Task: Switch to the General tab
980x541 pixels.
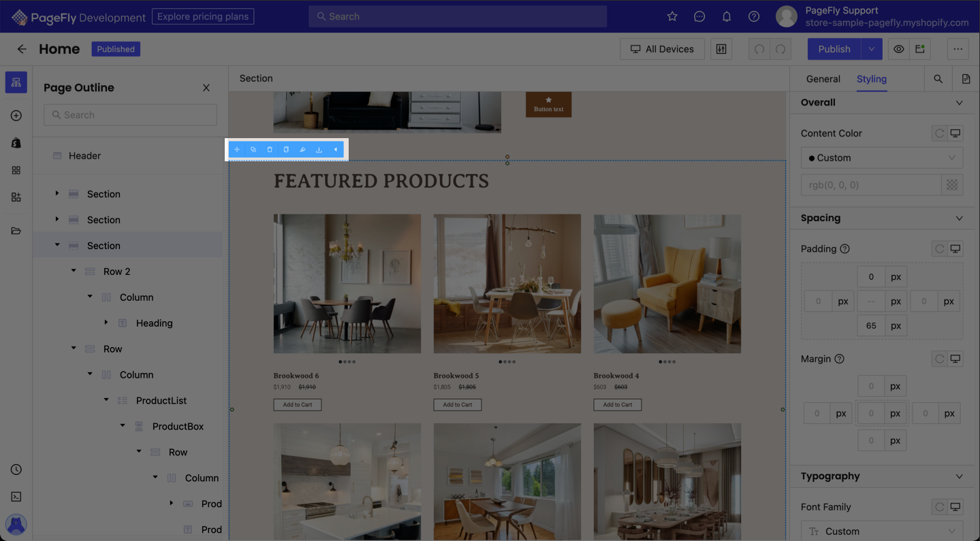Action: 823,79
